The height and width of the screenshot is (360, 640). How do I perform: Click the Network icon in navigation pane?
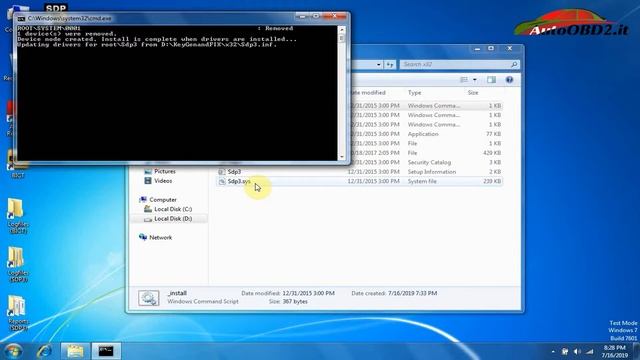click(x=143, y=238)
